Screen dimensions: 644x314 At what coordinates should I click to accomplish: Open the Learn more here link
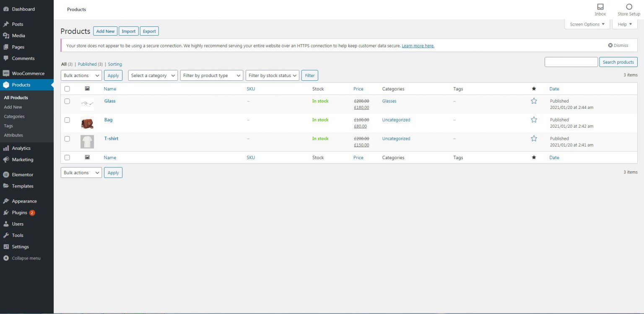click(418, 46)
